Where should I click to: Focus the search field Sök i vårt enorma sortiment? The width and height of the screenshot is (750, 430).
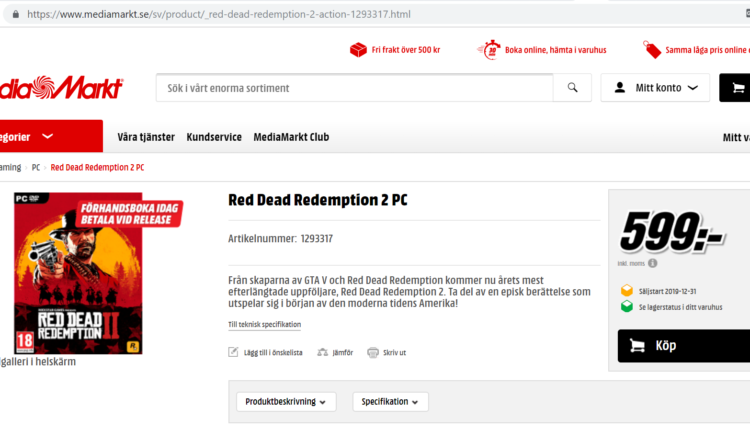[x=354, y=88]
